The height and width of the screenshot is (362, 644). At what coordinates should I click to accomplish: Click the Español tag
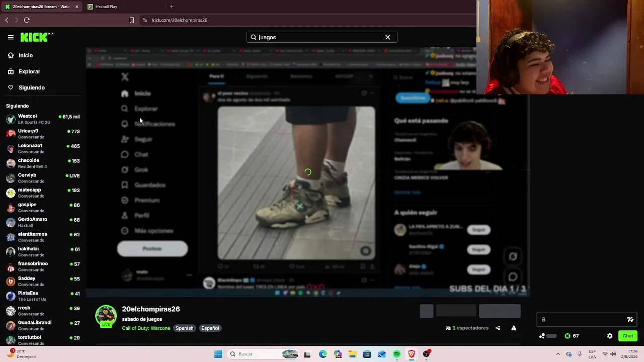click(210, 328)
